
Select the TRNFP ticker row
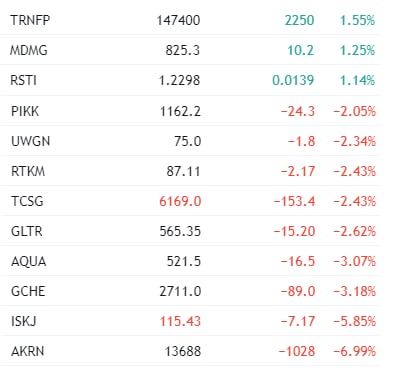click(x=190, y=20)
